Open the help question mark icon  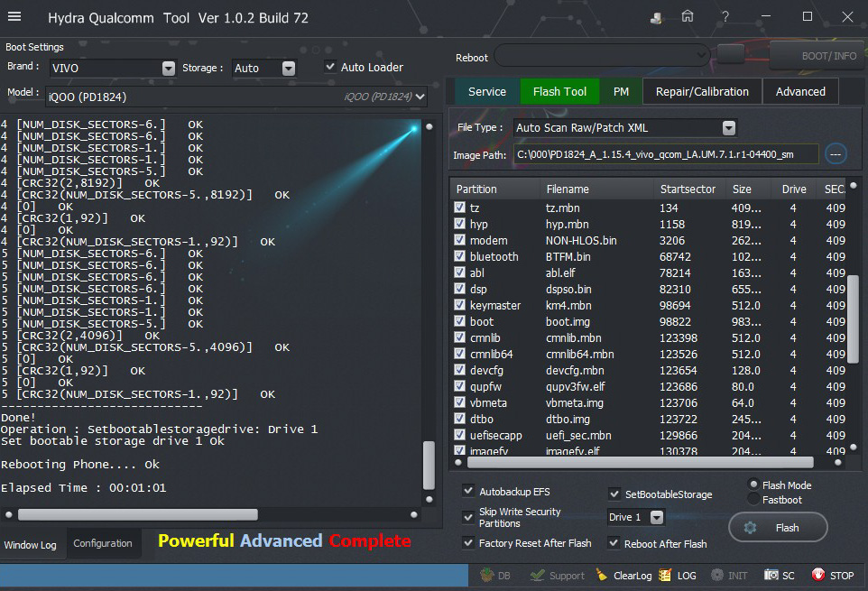(x=725, y=16)
